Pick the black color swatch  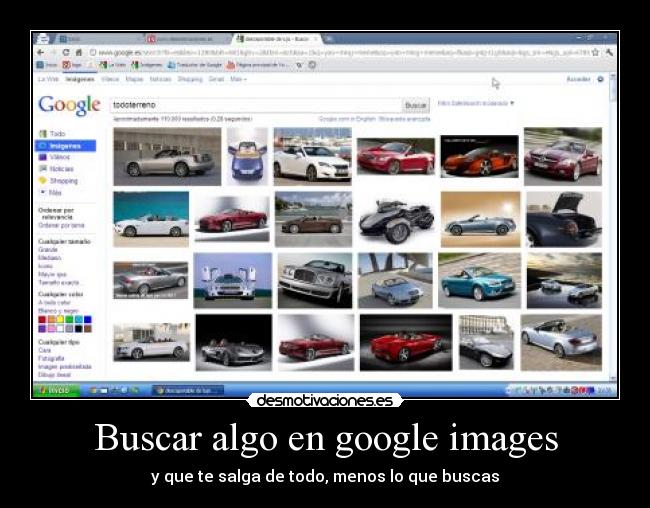pyautogui.click(x=78, y=328)
